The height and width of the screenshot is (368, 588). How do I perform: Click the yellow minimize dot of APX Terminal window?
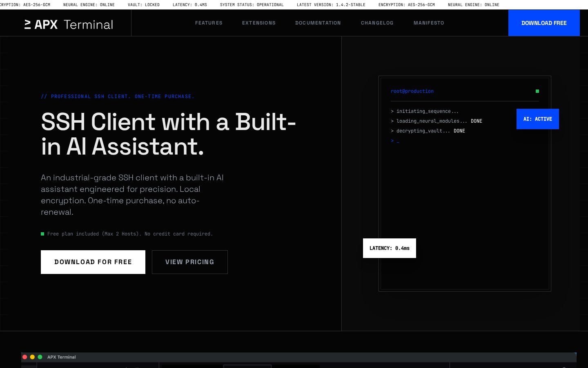pyautogui.click(x=32, y=357)
